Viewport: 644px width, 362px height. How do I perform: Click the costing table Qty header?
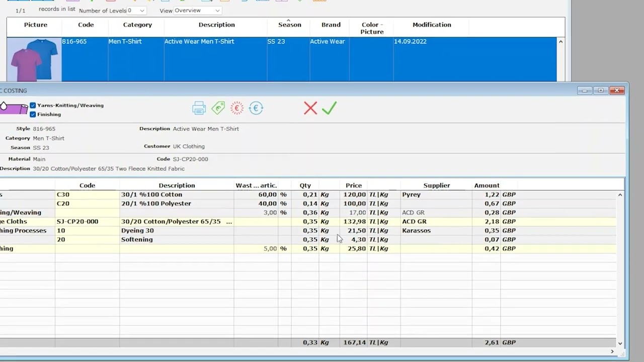coord(305,186)
